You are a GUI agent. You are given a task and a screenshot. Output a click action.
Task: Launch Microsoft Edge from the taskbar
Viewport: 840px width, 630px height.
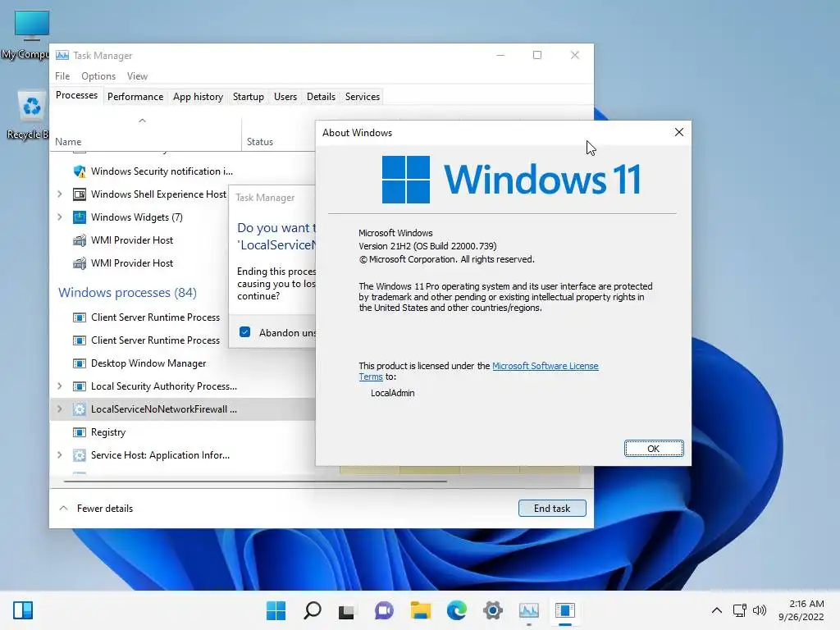[456, 610]
